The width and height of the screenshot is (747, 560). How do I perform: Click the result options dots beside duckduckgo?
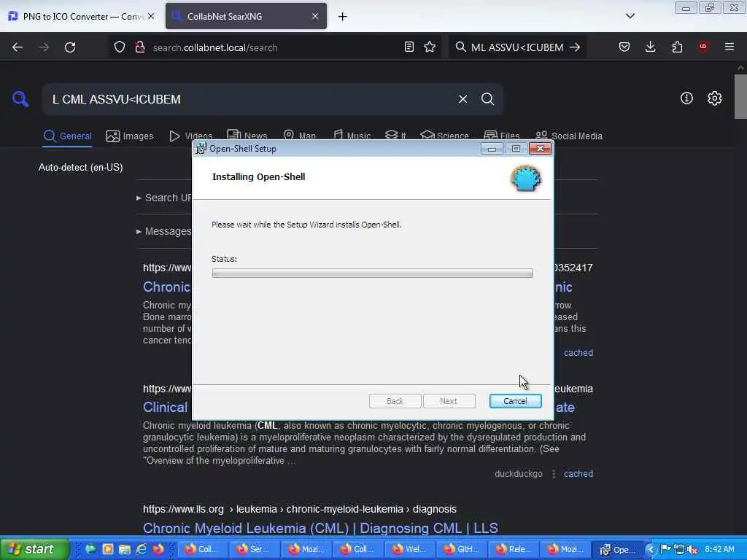[554, 474]
